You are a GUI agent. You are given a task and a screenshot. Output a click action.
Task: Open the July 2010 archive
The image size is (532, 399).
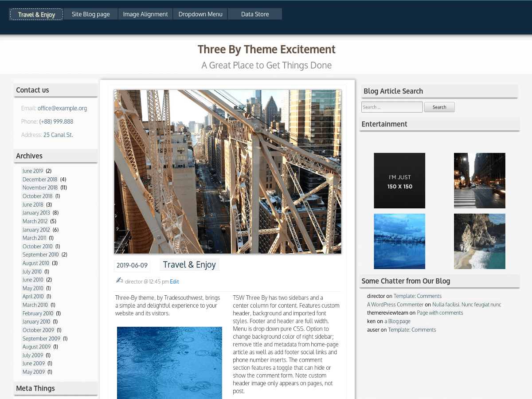pyautogui.click(x=32, y=271)
